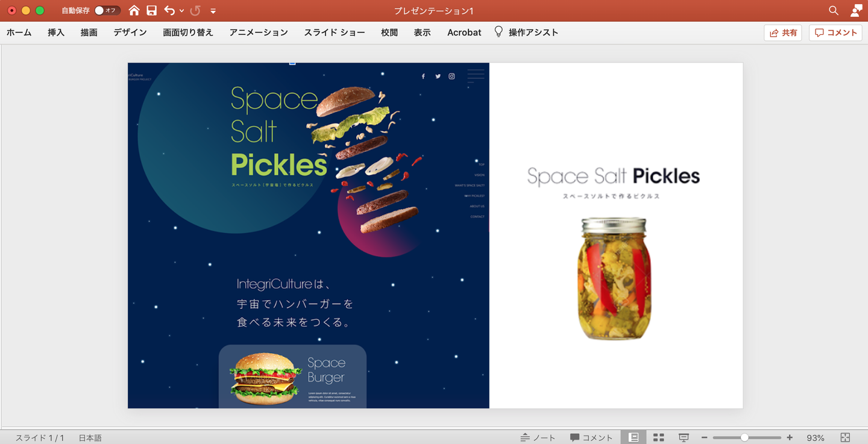Click ABOUT US nav text in slide
868x444 pixels.
click(477, 206)
